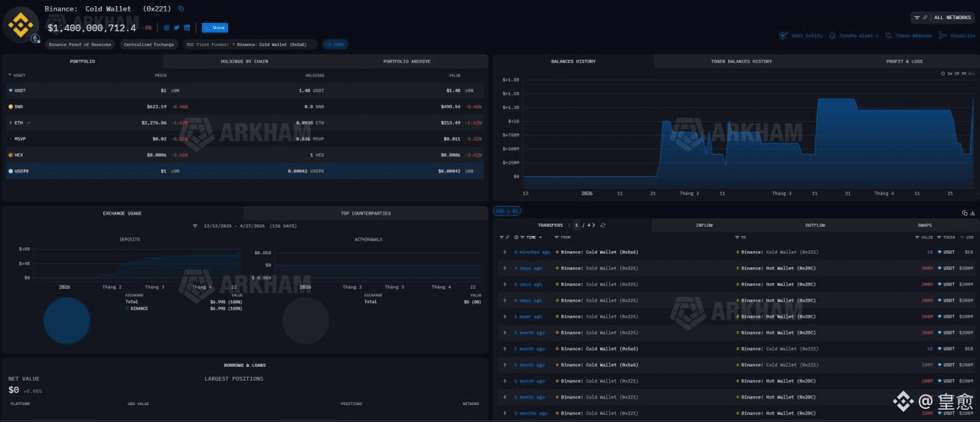Select the highlighted USDPR asset row
This screenshot has height=422, width=980.
coord(244,171)
